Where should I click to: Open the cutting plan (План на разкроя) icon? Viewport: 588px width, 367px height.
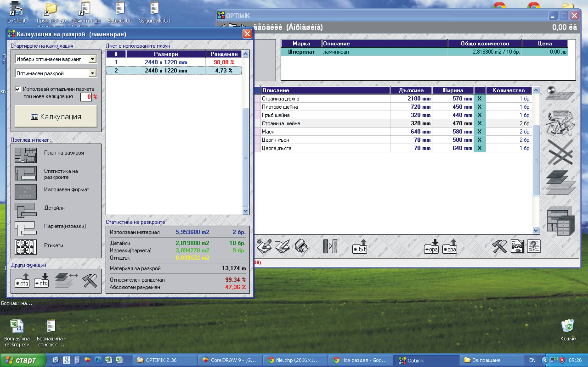coord(26,155)
